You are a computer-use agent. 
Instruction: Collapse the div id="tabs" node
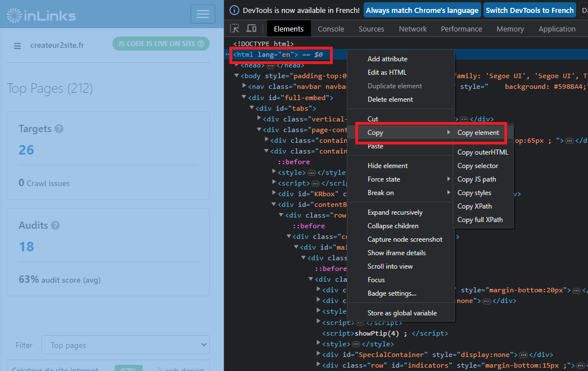tap(251, 108)
